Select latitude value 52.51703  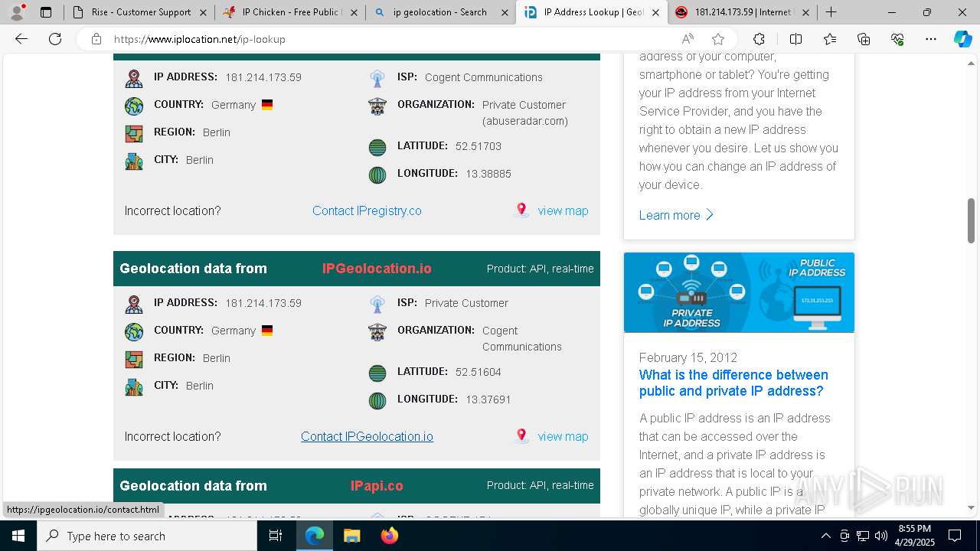coord(479,146)
